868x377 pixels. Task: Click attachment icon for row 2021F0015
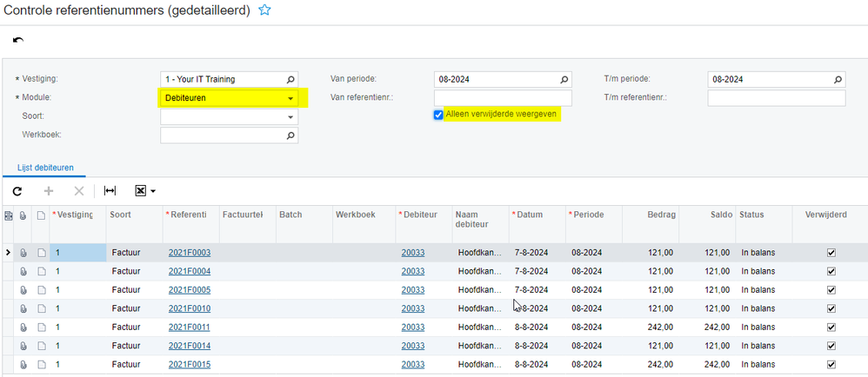click(23, 365)
